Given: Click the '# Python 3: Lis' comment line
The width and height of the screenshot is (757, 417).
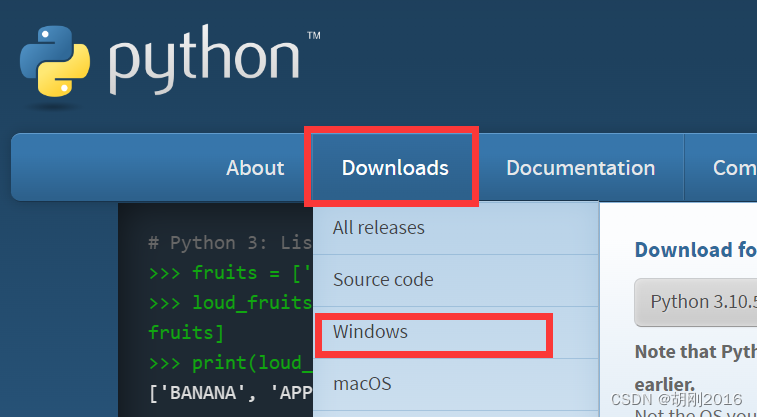Looking at the screenshot, I should point(230,243).
